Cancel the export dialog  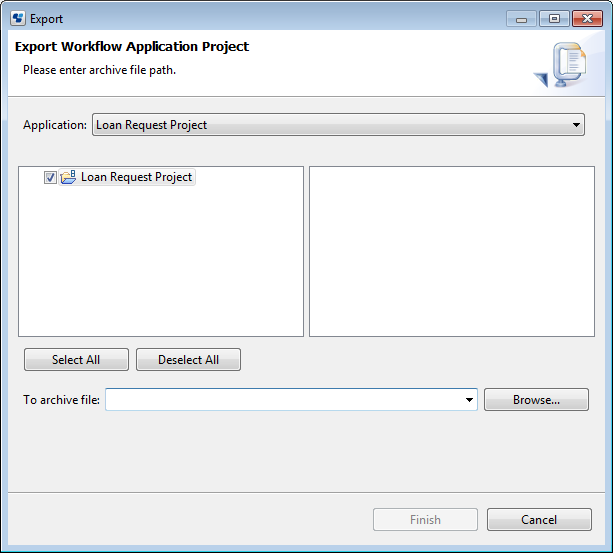click(539, 519)
